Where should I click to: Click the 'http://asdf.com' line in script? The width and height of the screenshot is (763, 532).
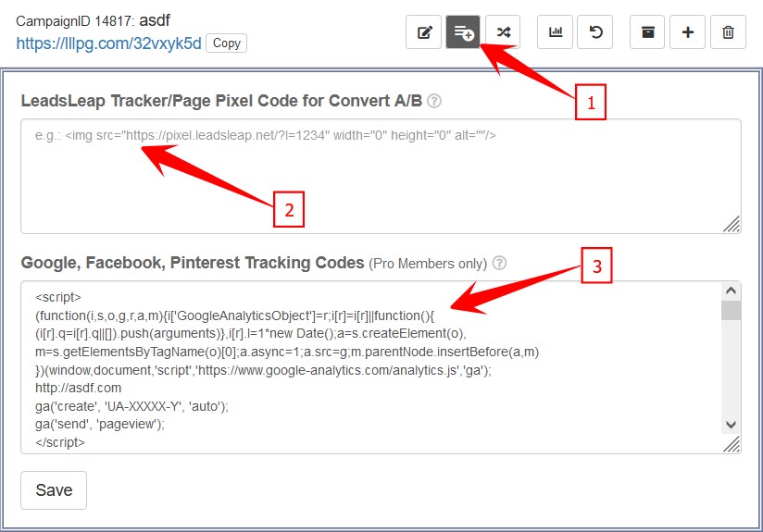tap(79, 388)
